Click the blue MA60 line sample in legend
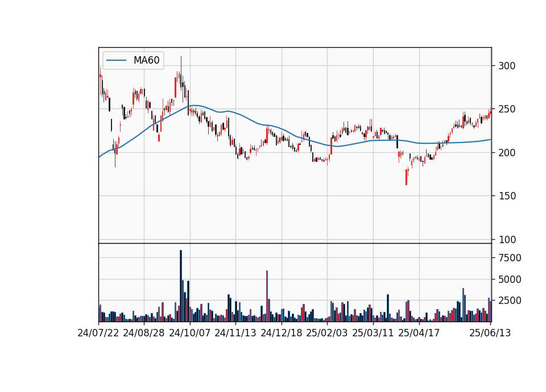Viewport: 546px width, 392px height. pos(116,60)
